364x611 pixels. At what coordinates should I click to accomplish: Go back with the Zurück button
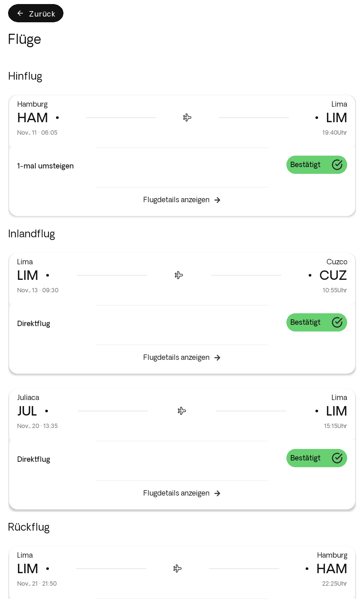coord(36,13)
